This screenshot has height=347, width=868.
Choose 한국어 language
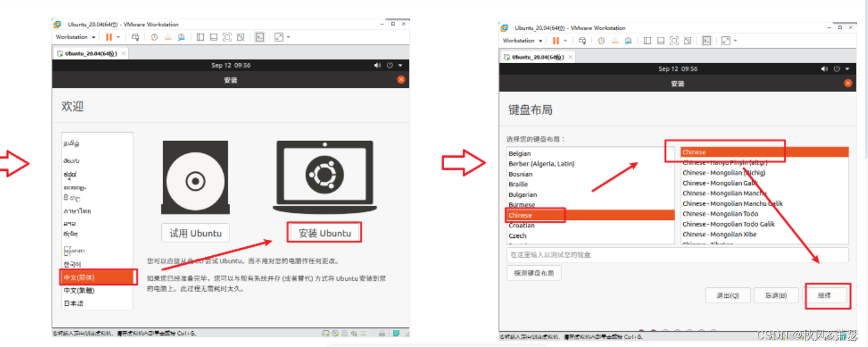tap(72, 264)
